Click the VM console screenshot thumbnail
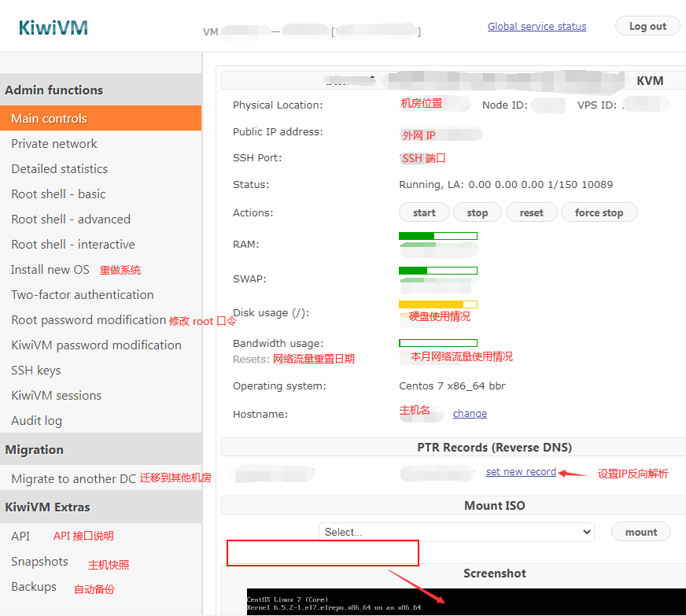Viewport: 686px width, 616px height. 467,602
